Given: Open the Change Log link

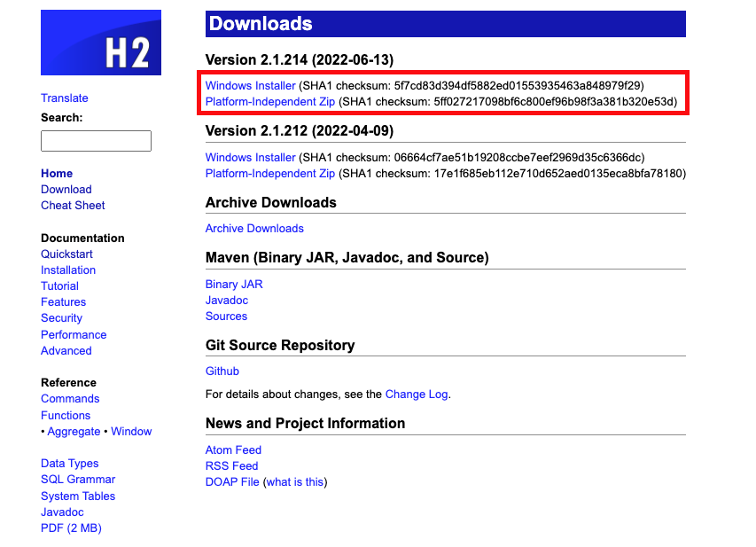Looking at the screenshot, I should click(417, 395).
